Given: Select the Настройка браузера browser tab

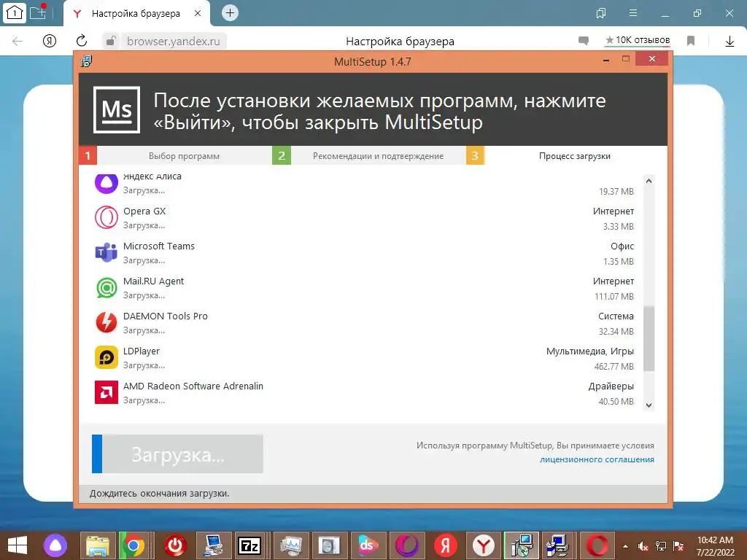Looking at the screenshot, I should point(136,13).
